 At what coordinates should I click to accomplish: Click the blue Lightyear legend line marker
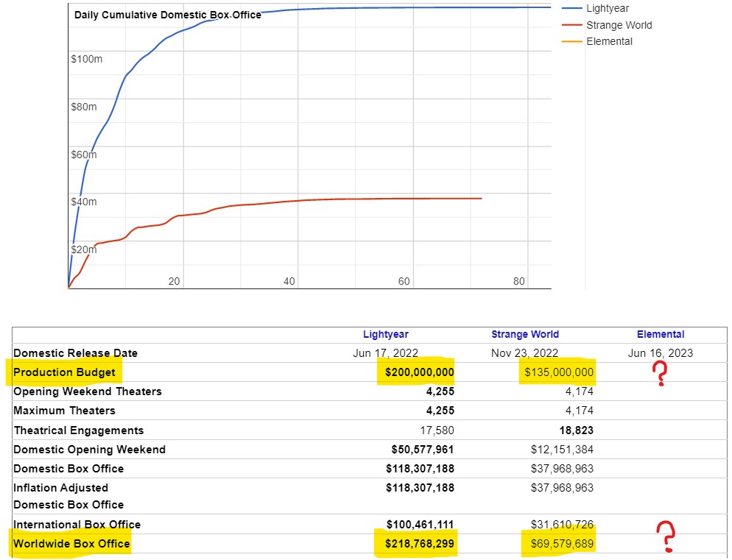click(571, 9)
